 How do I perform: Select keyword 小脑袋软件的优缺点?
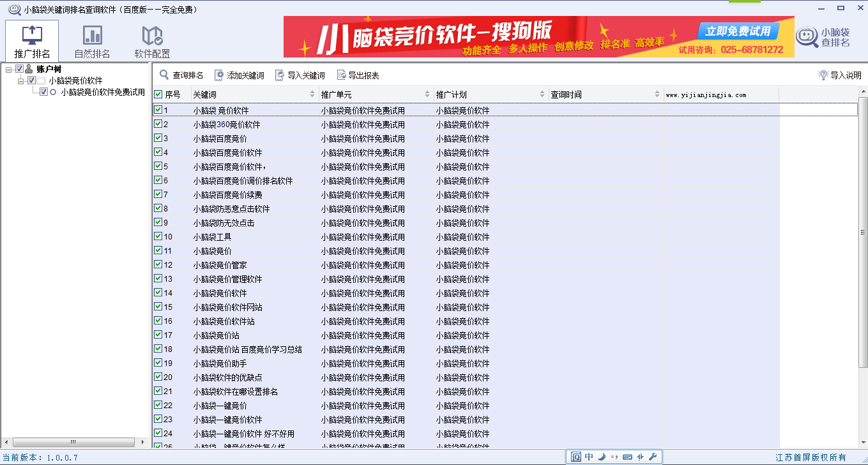point(228,377)
